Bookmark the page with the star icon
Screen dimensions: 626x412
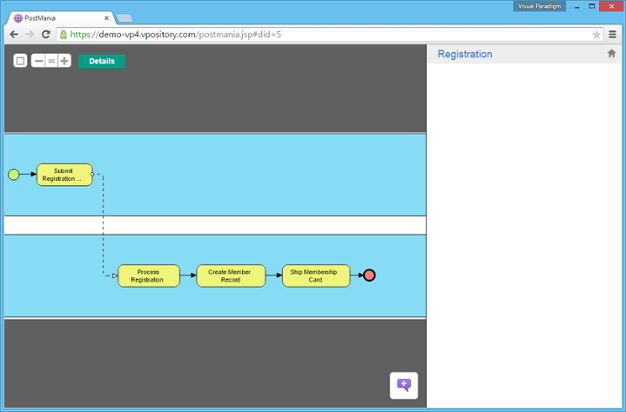[596, 35]
